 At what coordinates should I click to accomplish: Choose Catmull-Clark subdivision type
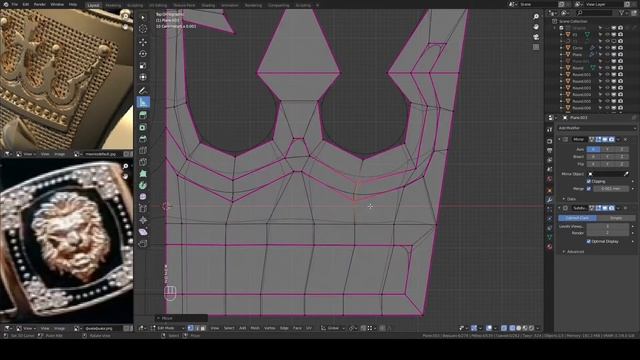pos(577,218)
